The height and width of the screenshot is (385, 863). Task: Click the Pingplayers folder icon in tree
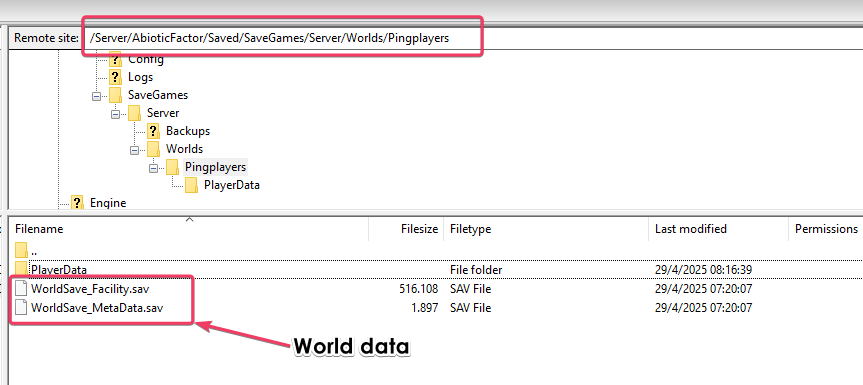(172, 167)
